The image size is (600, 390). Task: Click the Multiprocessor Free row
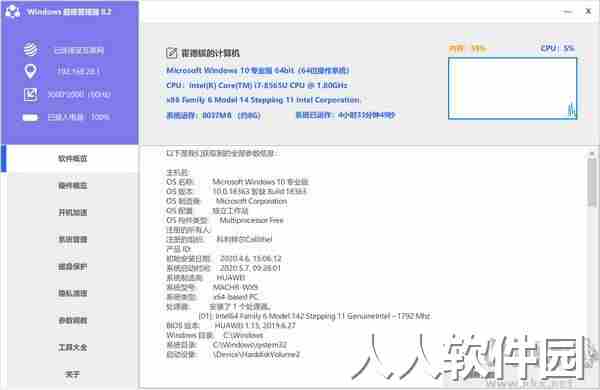pos(225,220)
